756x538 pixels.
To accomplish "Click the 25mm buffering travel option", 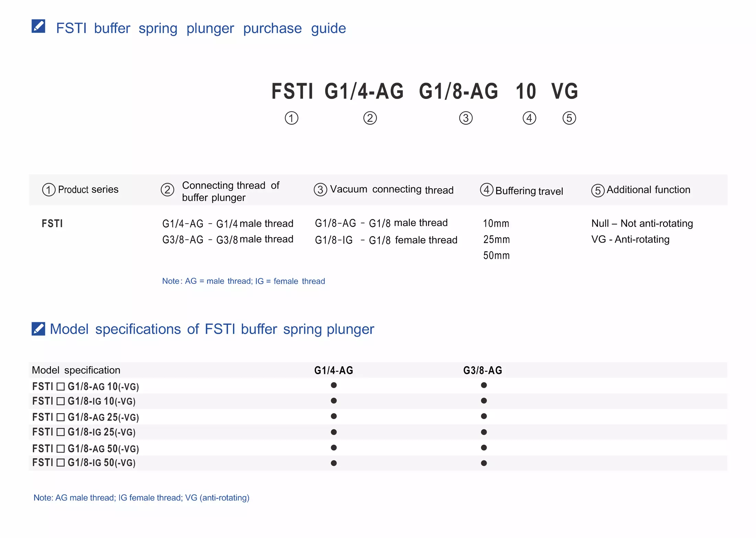I will tap(496, 239).
